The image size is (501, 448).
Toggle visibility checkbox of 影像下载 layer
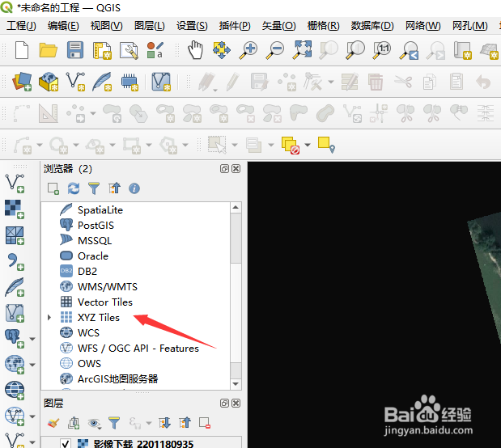click(x=66, y=444)
